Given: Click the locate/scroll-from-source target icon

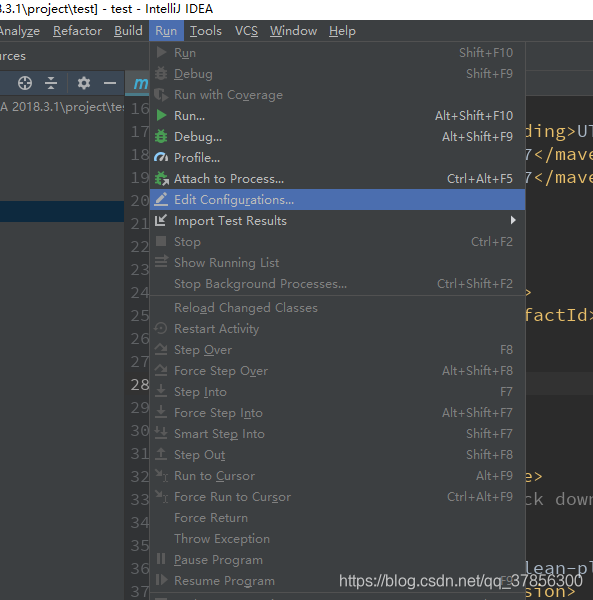Looking at the screenshot, I should [x=25, y=83].
